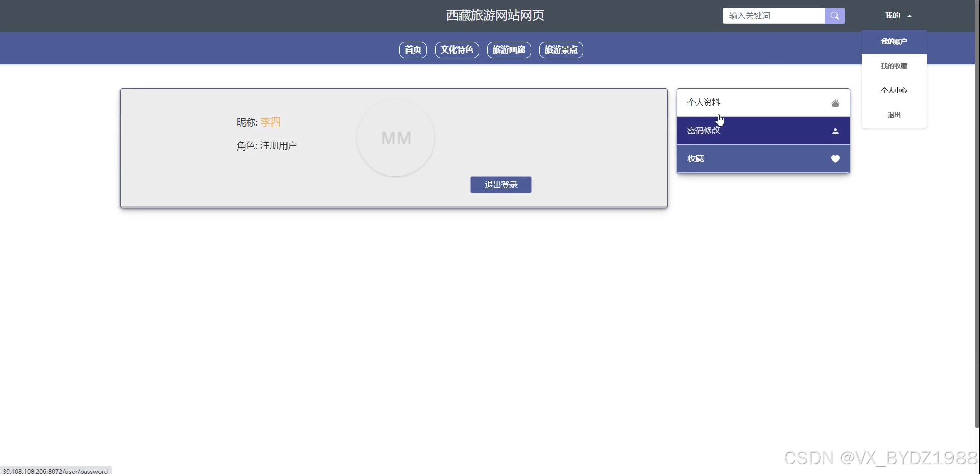
Task: Go to 首页 navigation button
Action: point(413,50)
